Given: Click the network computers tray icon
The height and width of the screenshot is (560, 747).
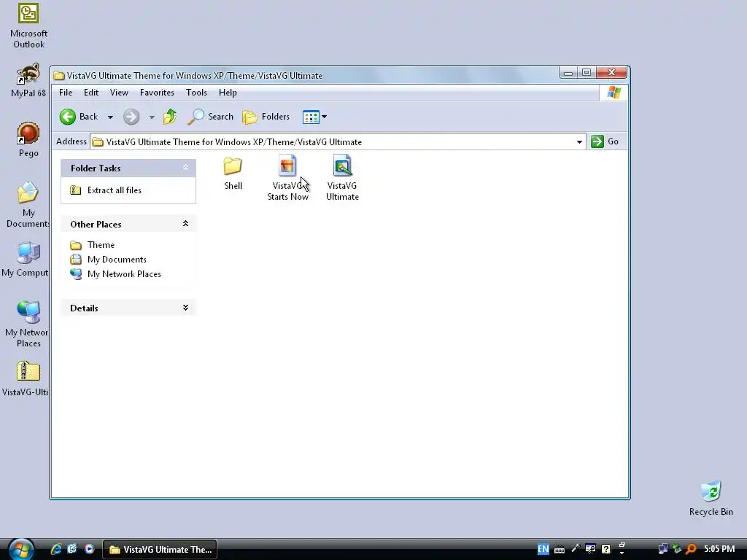Looking at the screenshot, I should coord(662,549).
